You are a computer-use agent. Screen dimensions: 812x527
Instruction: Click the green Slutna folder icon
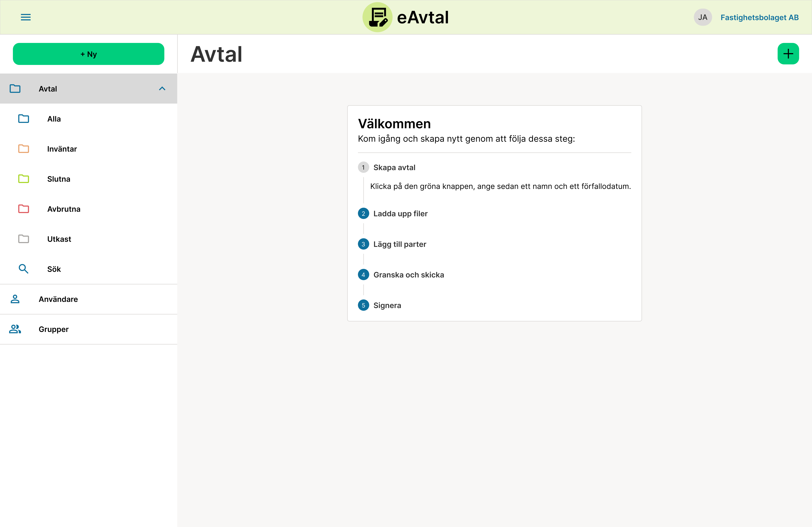pos(23,179)
